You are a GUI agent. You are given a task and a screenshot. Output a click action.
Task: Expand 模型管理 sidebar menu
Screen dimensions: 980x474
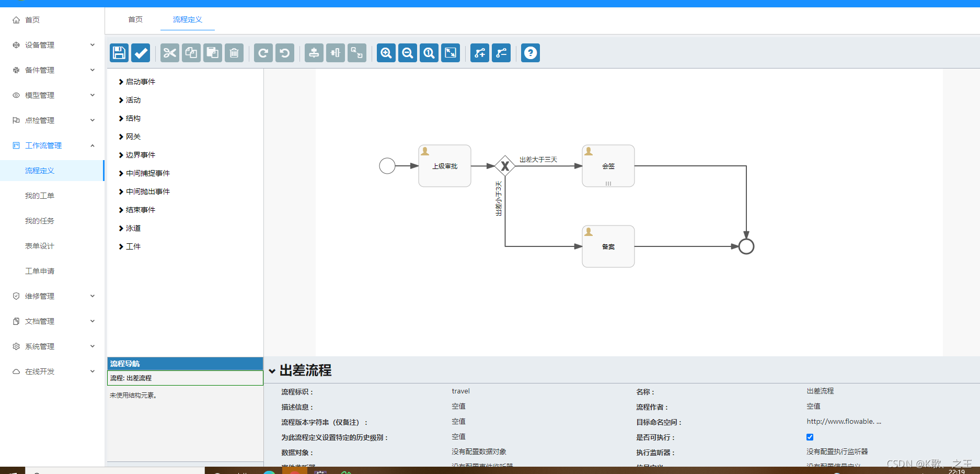click(52, 95)
